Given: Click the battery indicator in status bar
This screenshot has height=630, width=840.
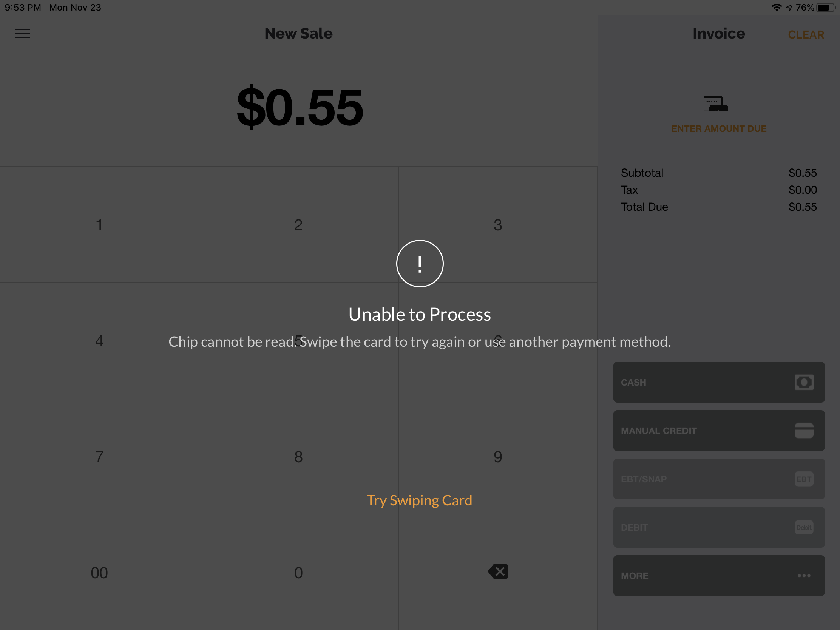Looking at the screenshot, I should [x=825, y=8].
